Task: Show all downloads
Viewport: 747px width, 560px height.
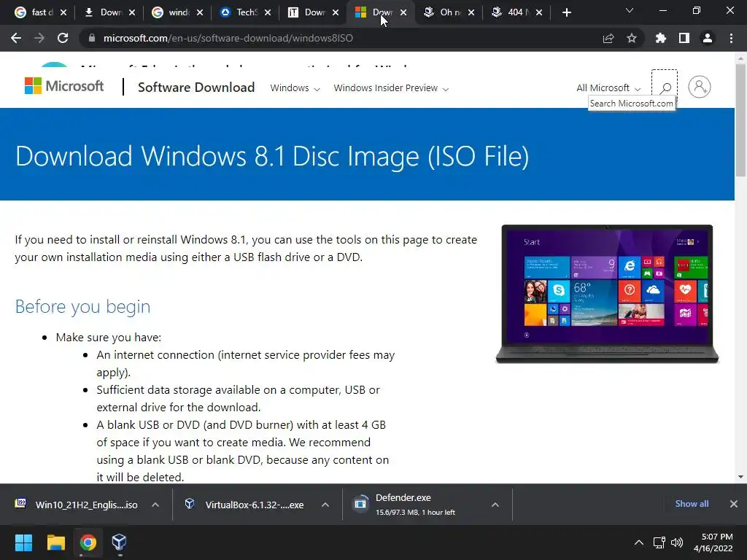Action: tap(692, 504)
